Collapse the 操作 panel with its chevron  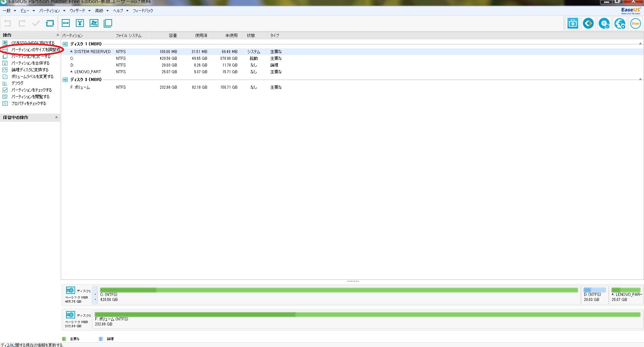click(57, 35)
